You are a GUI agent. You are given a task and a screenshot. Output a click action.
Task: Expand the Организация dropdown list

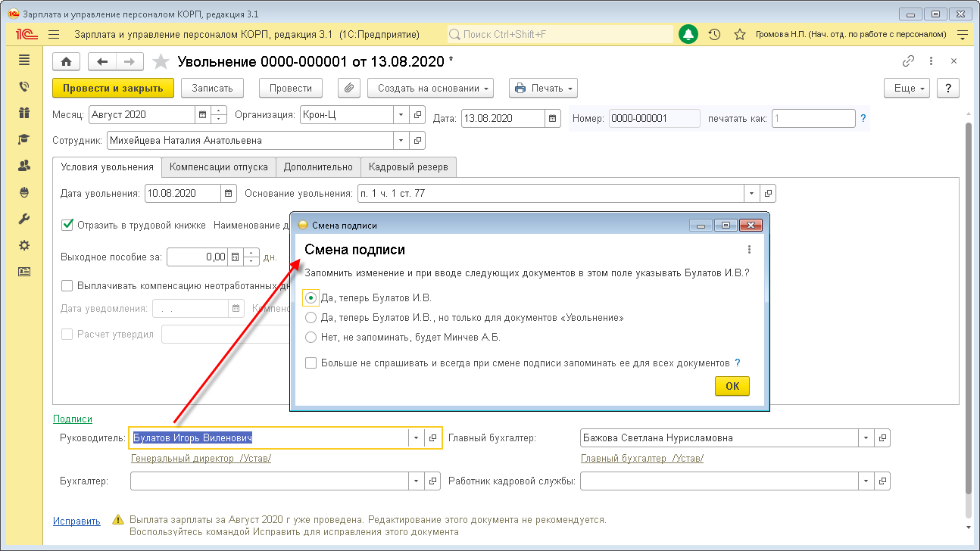pyautogui.click(x=401, y=115)
